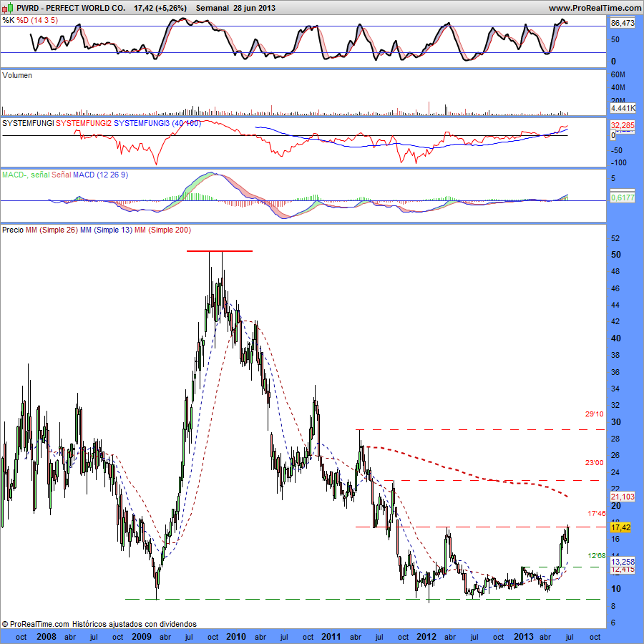Click the green MACD-, señal label
This screenshot has width=644, height=644.
pyautogui.click(x=26, y=175)
